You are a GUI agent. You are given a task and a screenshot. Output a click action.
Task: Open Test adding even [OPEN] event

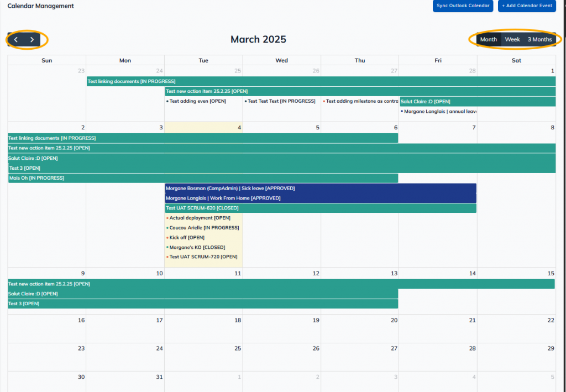pyautogui.click(x=197, y=101)
